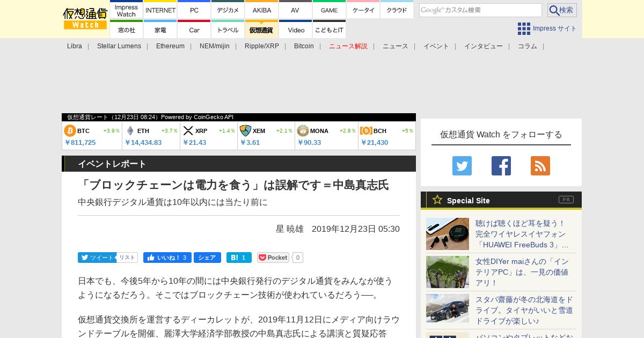Screen dimensions: 644x338
Task: Open the 家電 tab
Action: 160,30
